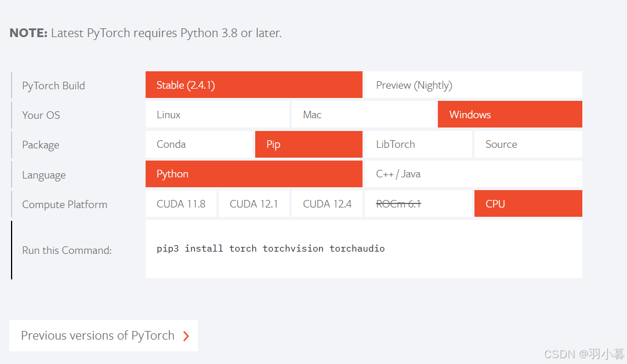Image resolution: width=627 pixels, height=364 pixels.
Task: Switch language to C++ / Java
Action: click(473, 174)
